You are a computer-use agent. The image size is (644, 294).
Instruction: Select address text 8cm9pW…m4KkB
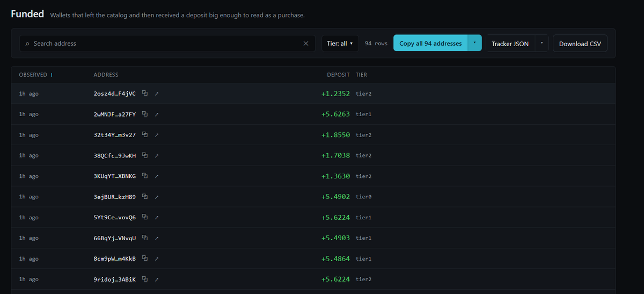pos(115,259)
